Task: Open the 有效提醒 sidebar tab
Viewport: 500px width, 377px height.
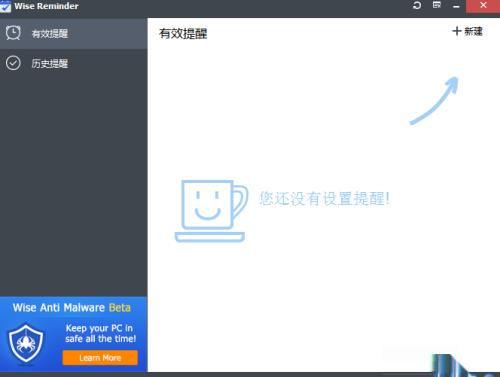Action: click(x=73, y=34)
